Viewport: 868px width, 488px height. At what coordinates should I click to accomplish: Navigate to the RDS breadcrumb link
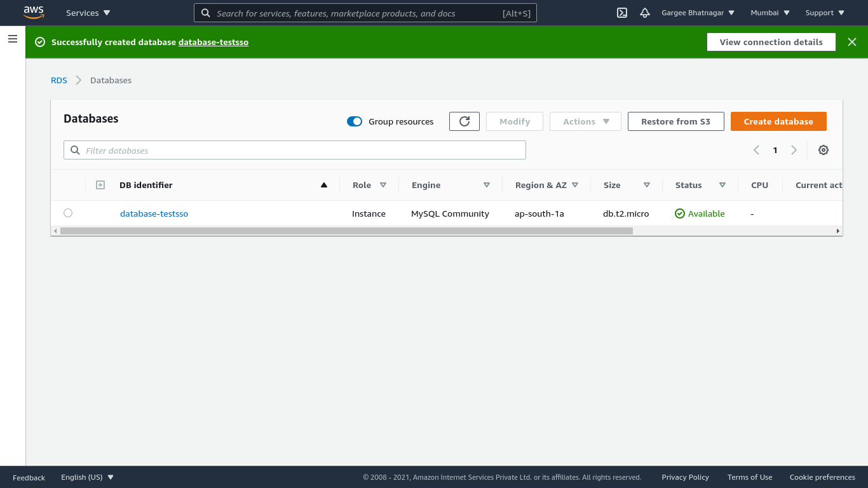(59, 80)
